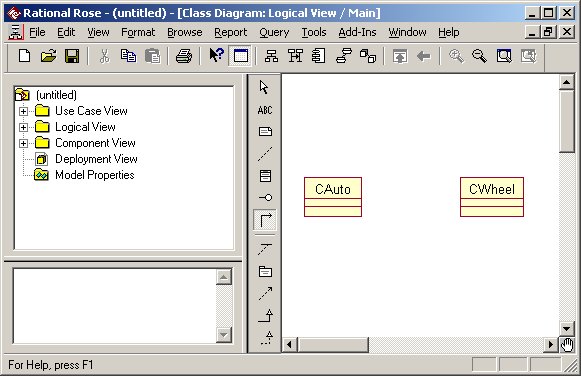Click diagram horizontal scrollbar left arrow
The height and width of the screenshot is (376, 581).
point(289,345)
